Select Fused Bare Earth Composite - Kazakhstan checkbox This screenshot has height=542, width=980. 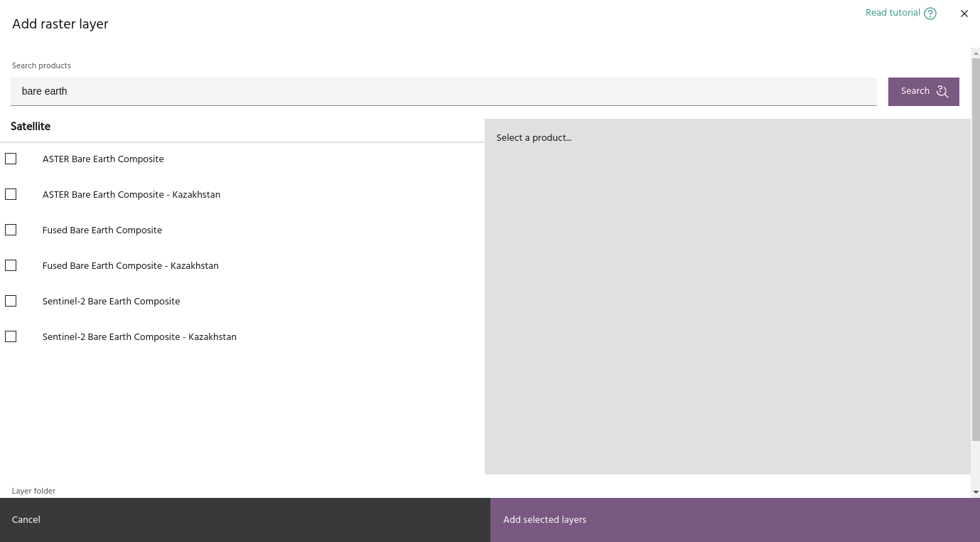(11, 265)
